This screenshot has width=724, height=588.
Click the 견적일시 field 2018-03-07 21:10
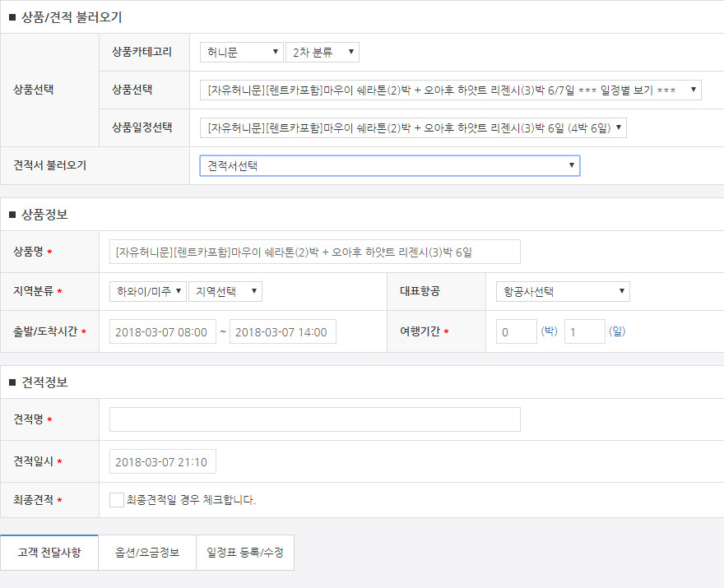[x=163, y=461]
